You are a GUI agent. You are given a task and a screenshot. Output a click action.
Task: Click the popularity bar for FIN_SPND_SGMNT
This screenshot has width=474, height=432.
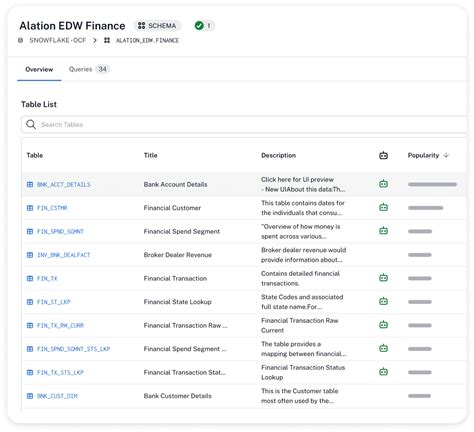[420, 231]
